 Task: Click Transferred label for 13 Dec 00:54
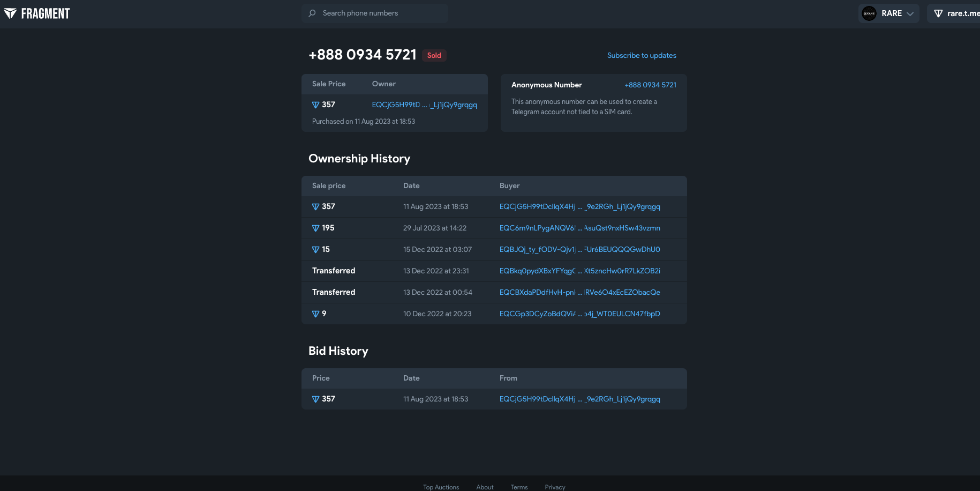334,293
